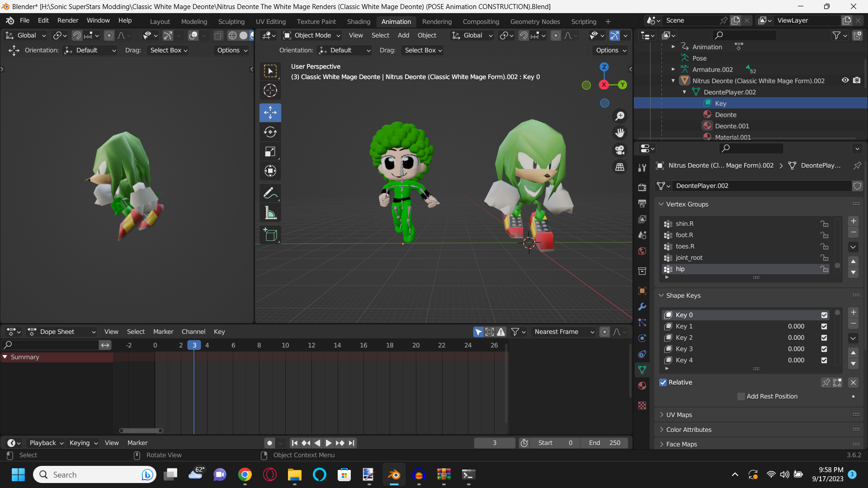Activate the Move tool
Viewport: 868px width, 488px height.
(x=270, y=113)
